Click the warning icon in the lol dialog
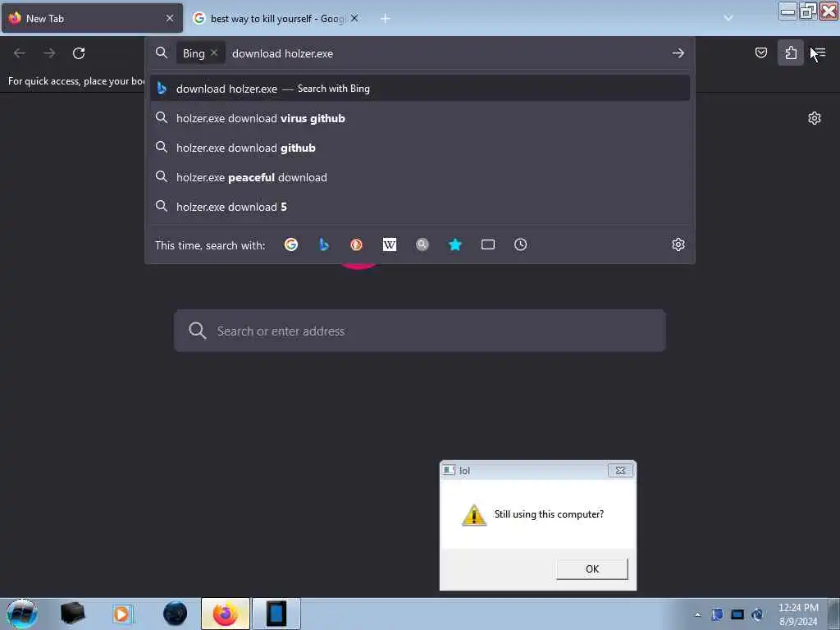Image resolution: width=840 pixels, height=630 pixels. point(474,515)
